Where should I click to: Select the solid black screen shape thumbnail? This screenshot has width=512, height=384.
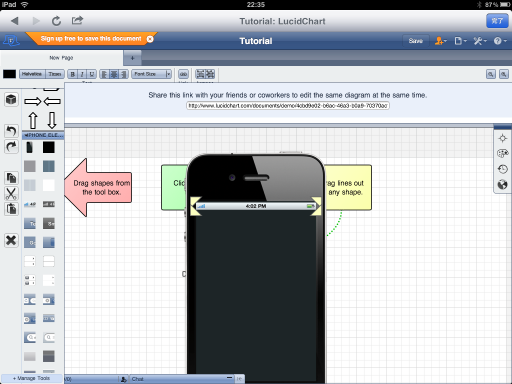49,147
